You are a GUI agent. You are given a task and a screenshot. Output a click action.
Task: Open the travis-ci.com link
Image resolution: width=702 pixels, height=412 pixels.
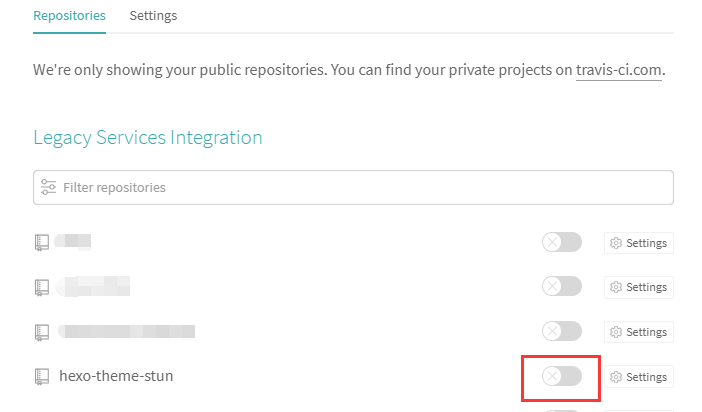click(619, 71)
